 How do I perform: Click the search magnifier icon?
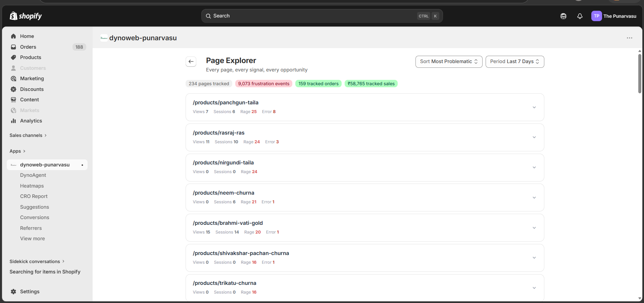click(x=208, y=16)
